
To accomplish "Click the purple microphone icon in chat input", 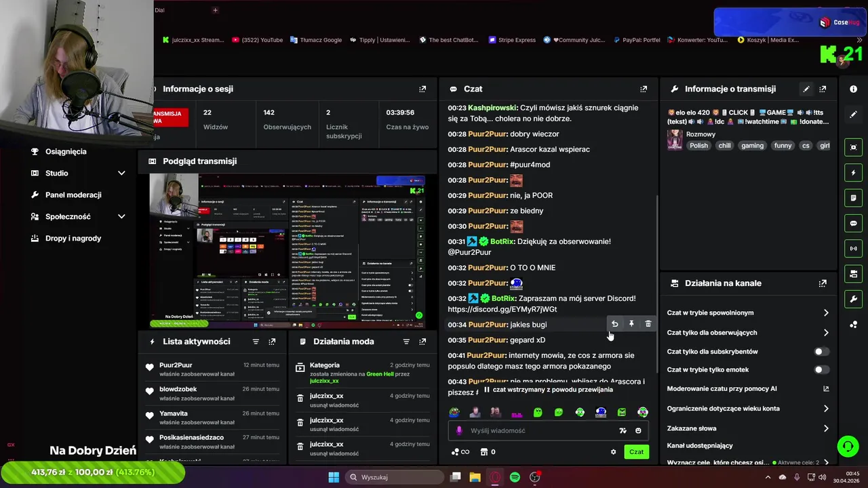I will [x=459, y=430].
